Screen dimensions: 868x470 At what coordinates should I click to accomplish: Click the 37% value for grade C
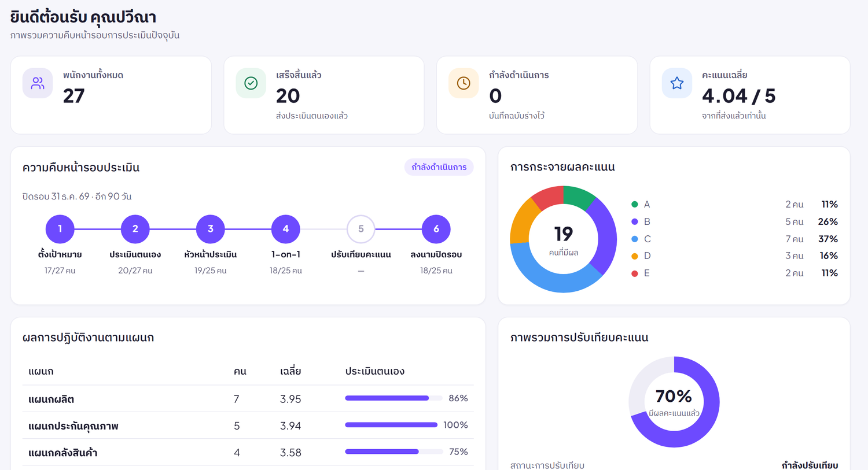[828, 239]
